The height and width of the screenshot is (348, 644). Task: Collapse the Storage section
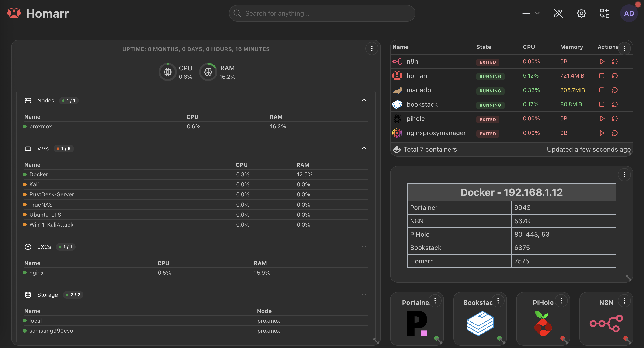point(364,294)
